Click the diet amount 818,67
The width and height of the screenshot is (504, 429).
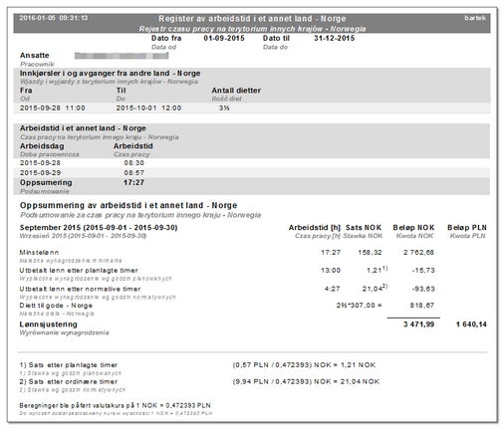(422, 306)
